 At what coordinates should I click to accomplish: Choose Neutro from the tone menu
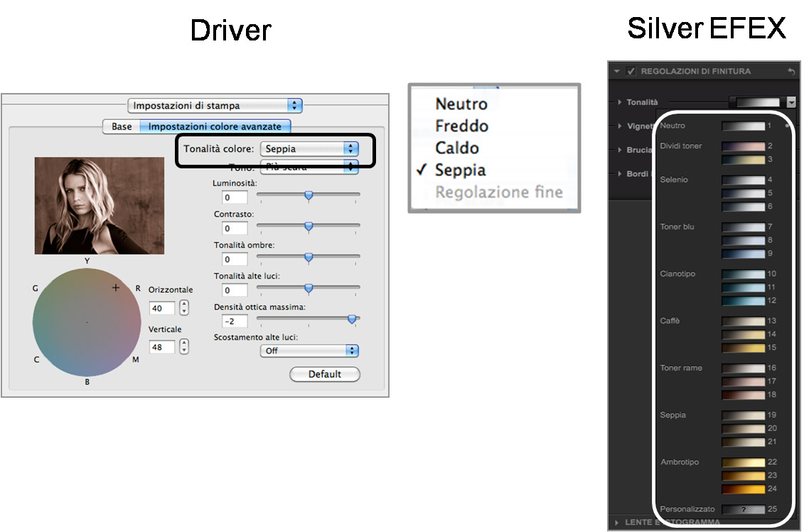[461, 104]
